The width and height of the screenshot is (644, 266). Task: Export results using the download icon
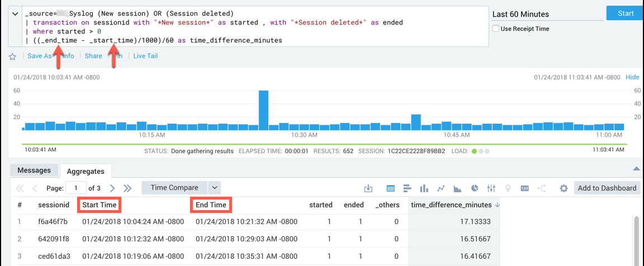click(368, 188)
